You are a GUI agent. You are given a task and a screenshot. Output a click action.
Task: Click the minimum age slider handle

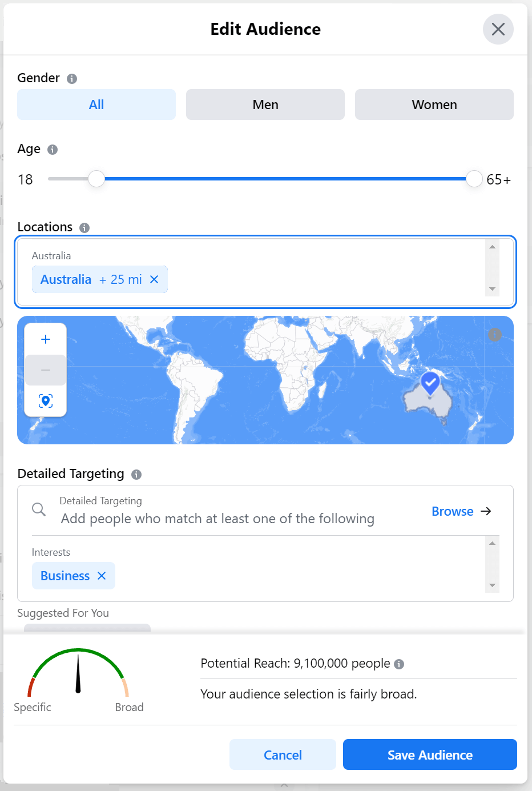tap(96, 179)
